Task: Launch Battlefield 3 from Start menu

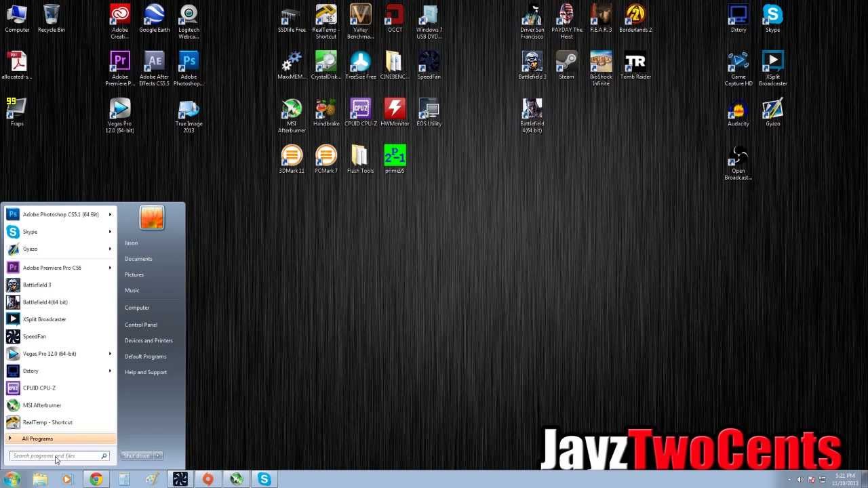Action: (60, 285)
